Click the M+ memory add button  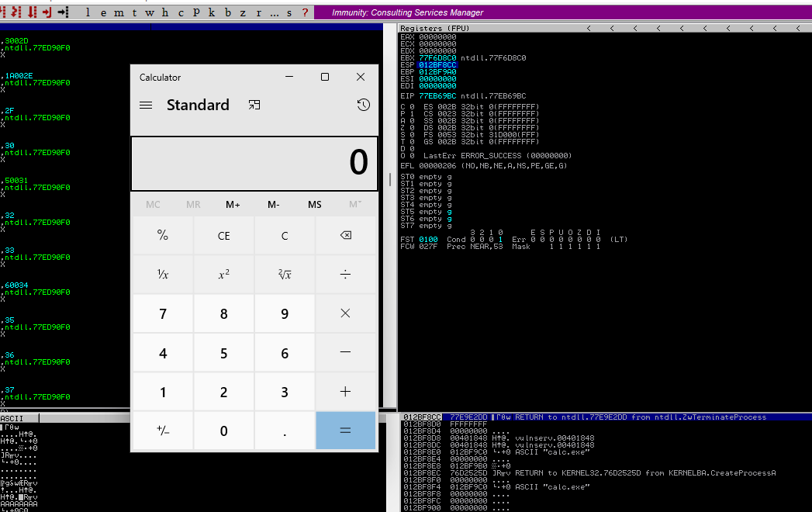233,204
